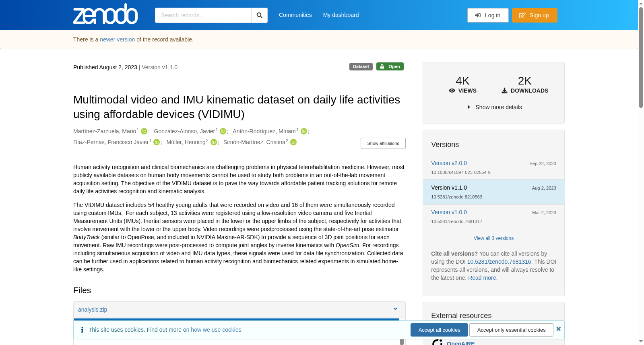Accept only essential cookies
The width and height of the screenshot is (644, 345).
click(x=511, y=330)
